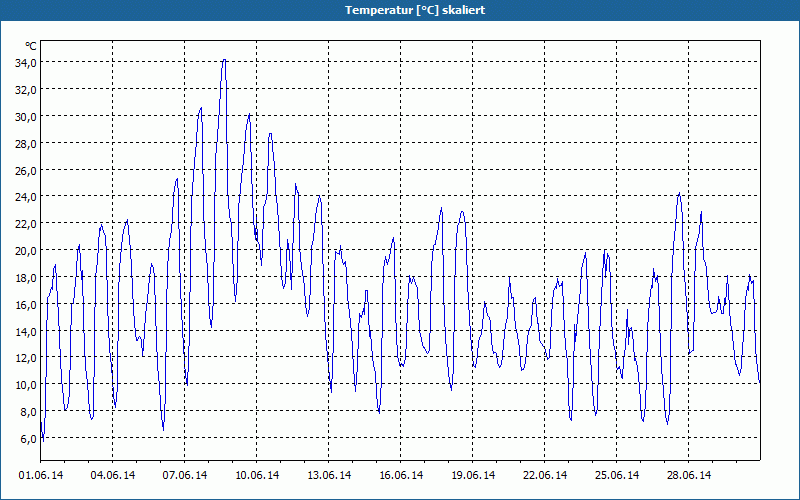Image resolution: width=800 pixels, height=500 pixels.
Task: Click the 8,0 y-axis label
Action: [x=28, y=412]
